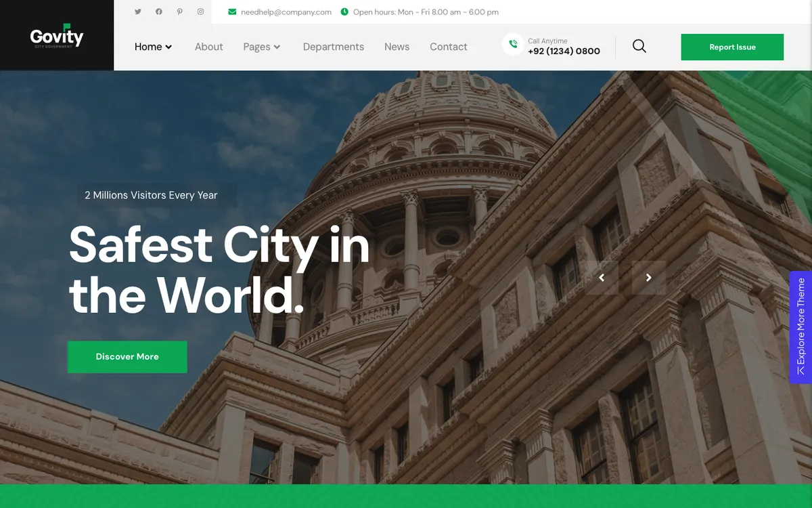Call the +92 (1234) 0800 number
The image size is (812, 508).
pyautogui.click(x=564, y=51)
